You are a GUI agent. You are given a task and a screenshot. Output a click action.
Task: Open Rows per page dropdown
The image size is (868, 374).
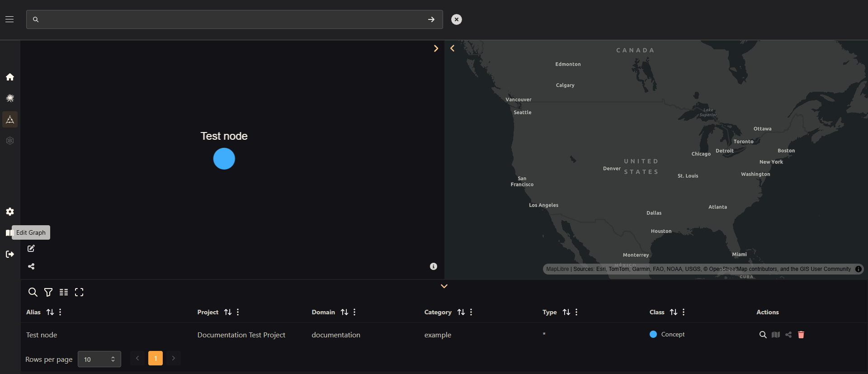pos(99,359)
